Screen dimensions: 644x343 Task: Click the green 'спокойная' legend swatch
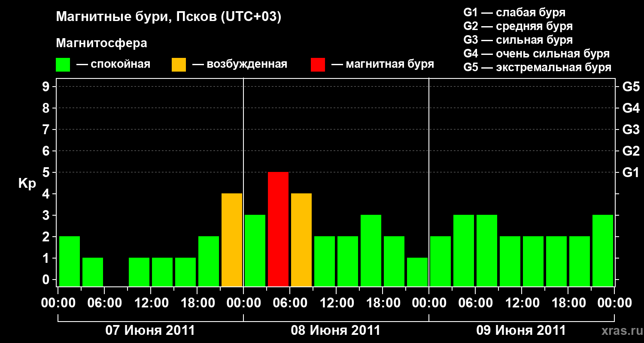(x=63, y=65)
